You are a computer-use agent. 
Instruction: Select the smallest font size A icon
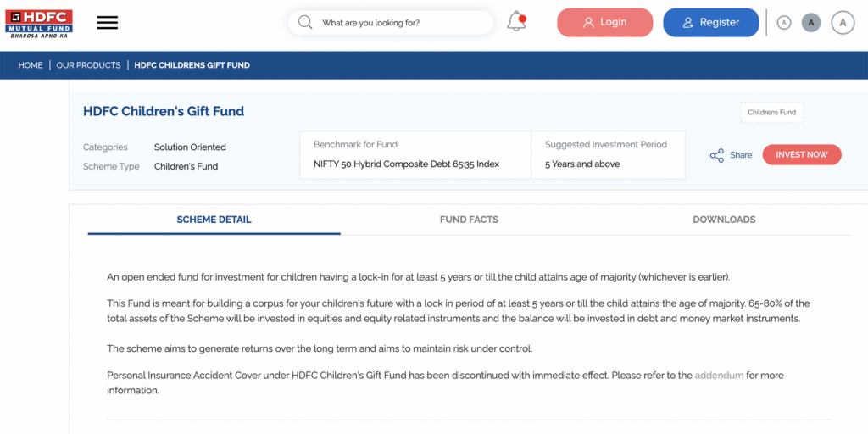(784, 23)
